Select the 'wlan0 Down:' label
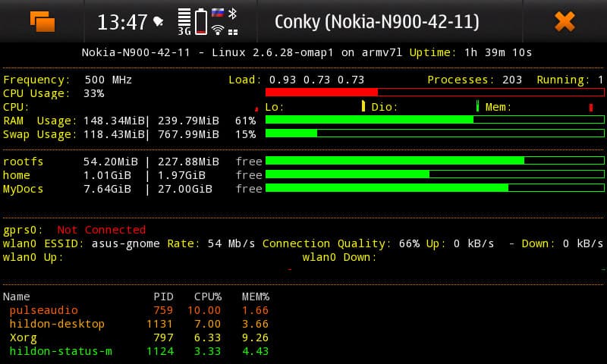This screenshot has height=364, width=607. (x=339, y=257)
